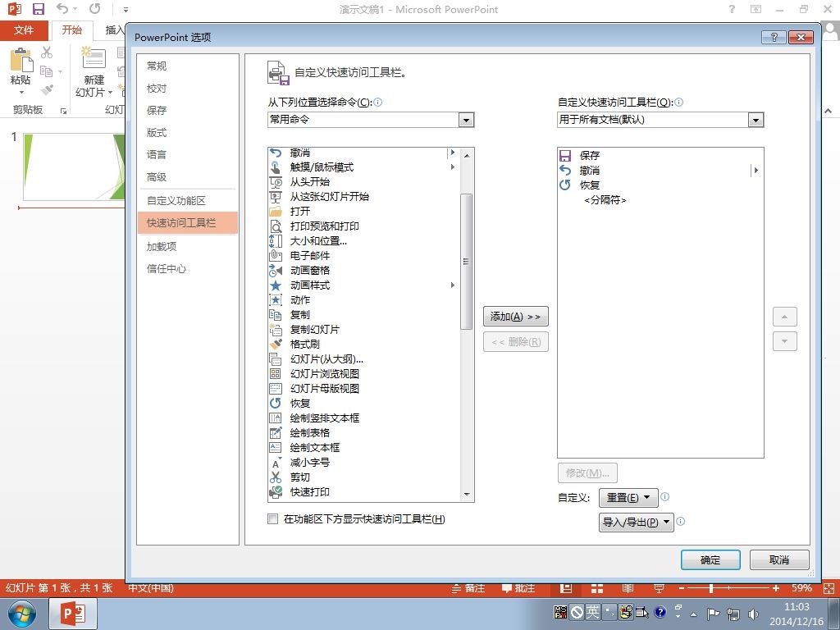Select the 电子邮件 command icon
Viewport: 840px width, 630px height.
point(276,256)
